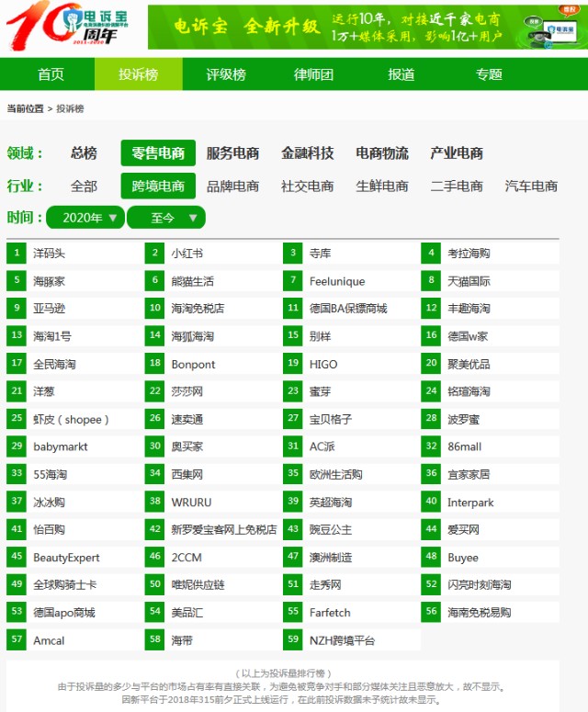The height and width of the screenshot is (712, 588).
Task: Open the 报道 nav tab
Action: (401, 74)
